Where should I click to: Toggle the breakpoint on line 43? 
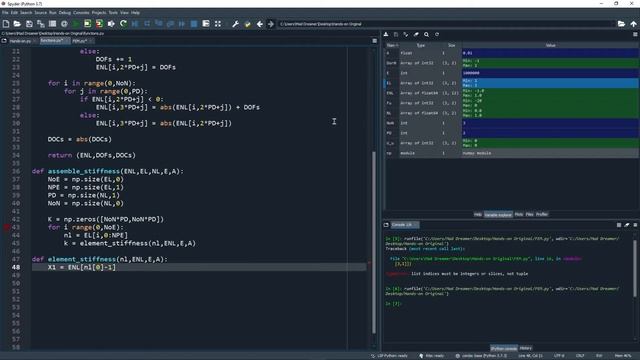point(7,227)
